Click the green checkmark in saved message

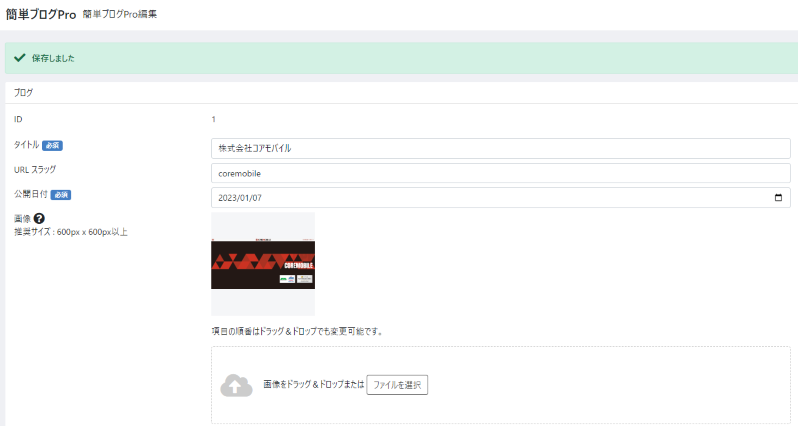coord(19,58)
